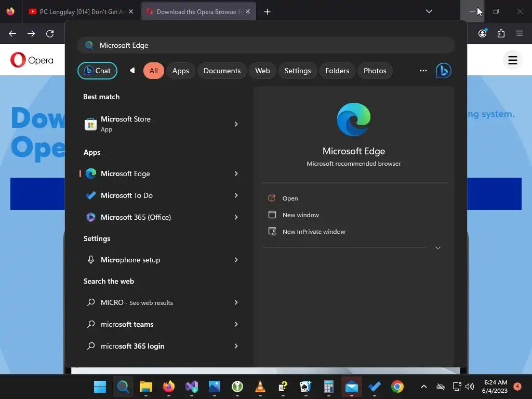This screenshot has width=532, height=399.
Task: Open Microsoft To Do from the taskbar
Action: coord(375,387)
